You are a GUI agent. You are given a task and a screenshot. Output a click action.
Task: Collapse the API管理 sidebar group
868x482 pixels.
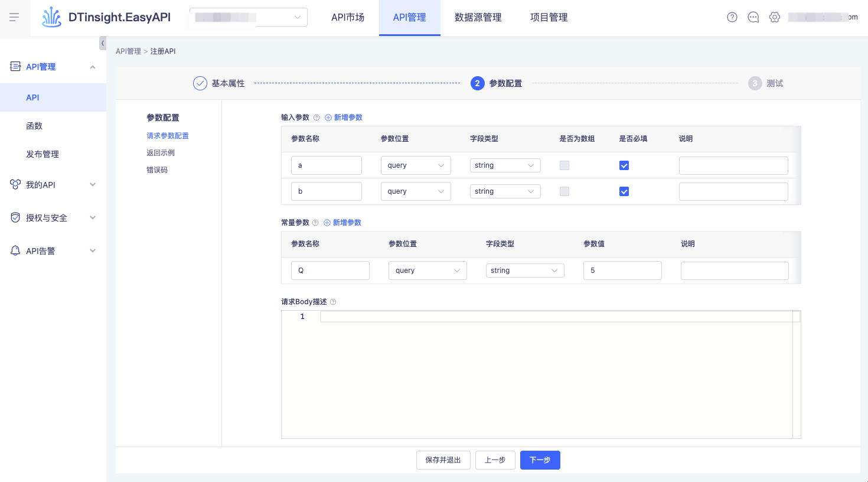point(93,67)
